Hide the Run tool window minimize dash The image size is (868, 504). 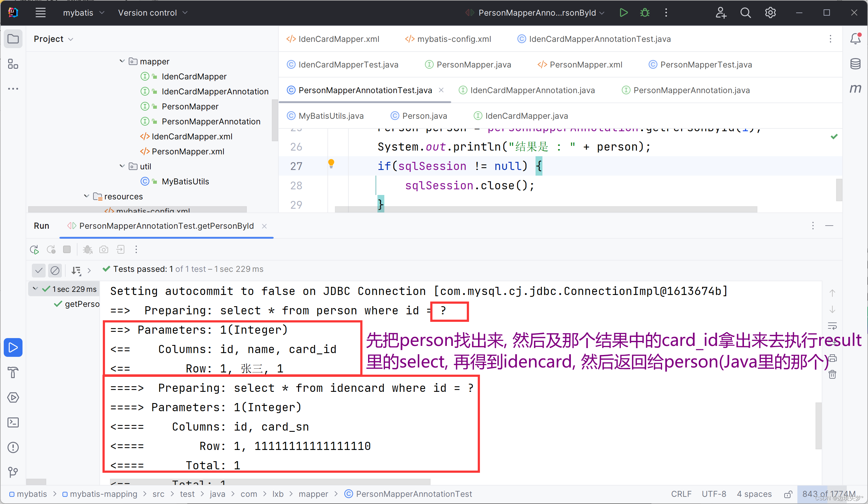click(829, 226)
